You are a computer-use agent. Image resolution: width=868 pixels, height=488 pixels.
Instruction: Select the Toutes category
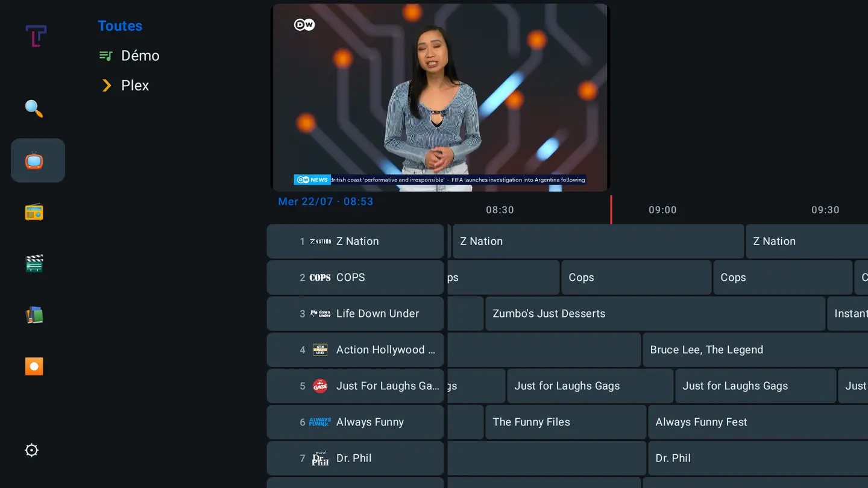120,26
